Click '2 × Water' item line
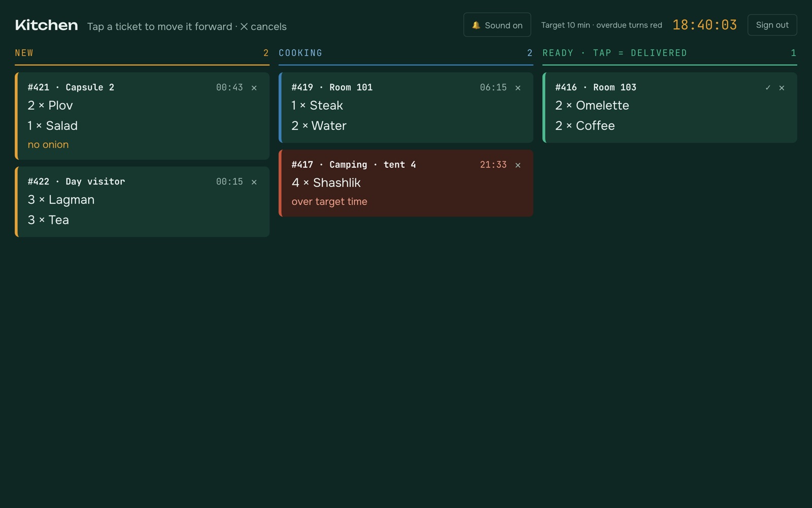 [x=319, y=126]
